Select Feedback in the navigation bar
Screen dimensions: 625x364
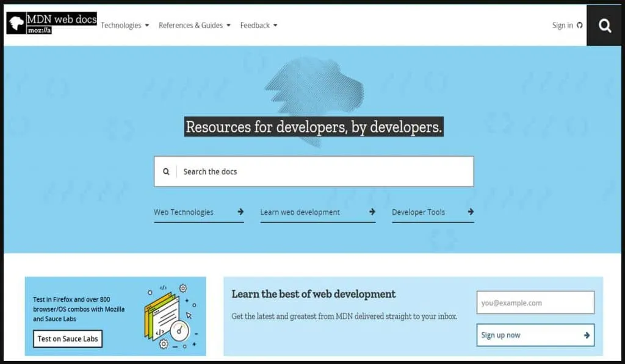[255, 26]
